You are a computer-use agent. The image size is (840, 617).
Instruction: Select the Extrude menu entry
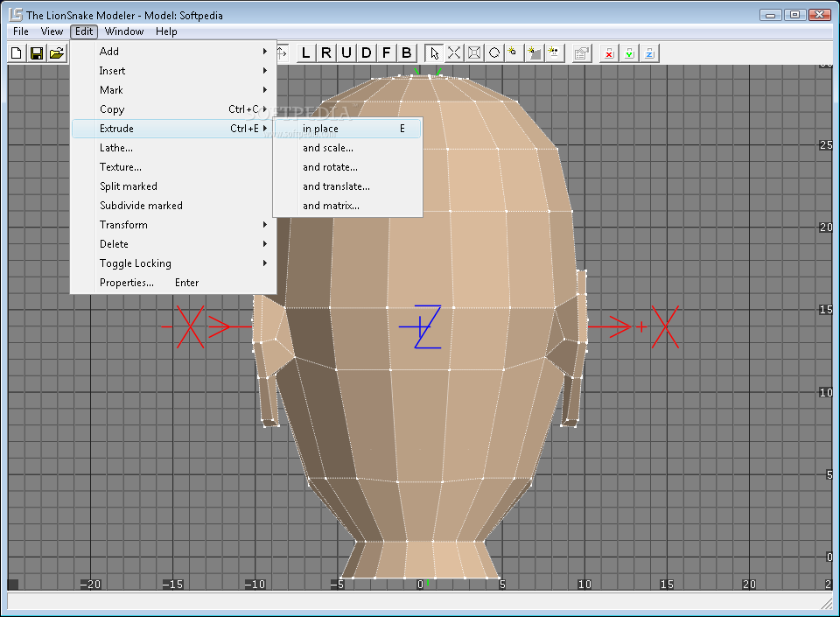(x=173, y=129)
